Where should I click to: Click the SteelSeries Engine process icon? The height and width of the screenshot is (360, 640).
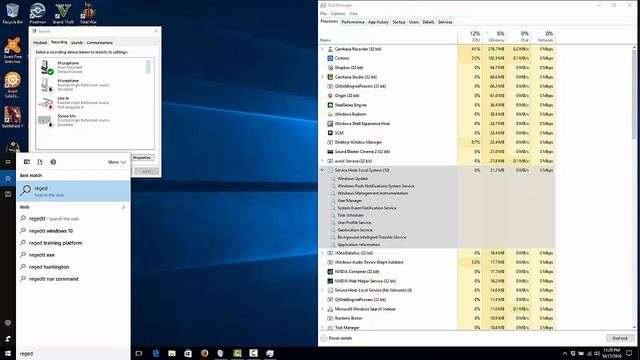(x=330, y=105)
